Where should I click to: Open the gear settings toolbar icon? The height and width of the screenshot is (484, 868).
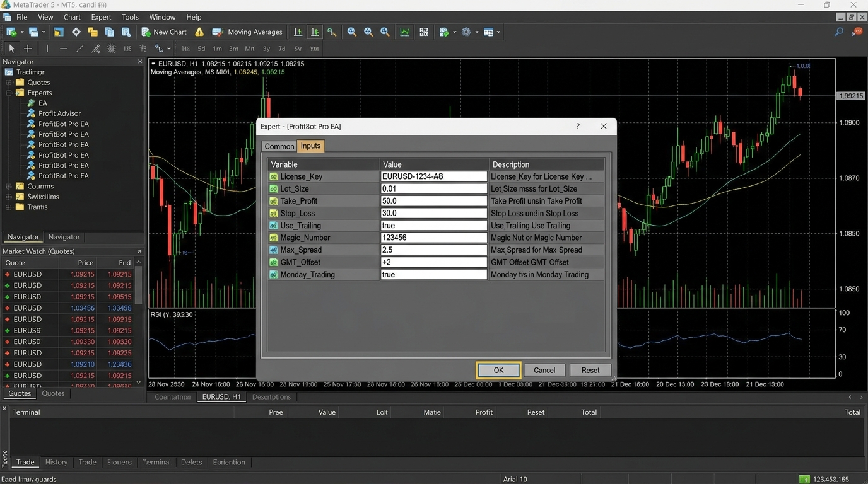466,32
